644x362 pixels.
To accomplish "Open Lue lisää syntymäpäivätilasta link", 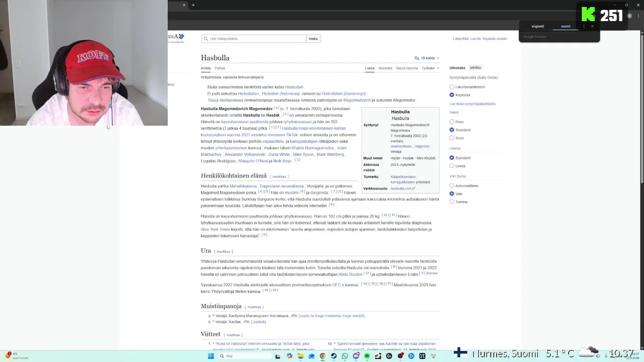I will (472, 104).
